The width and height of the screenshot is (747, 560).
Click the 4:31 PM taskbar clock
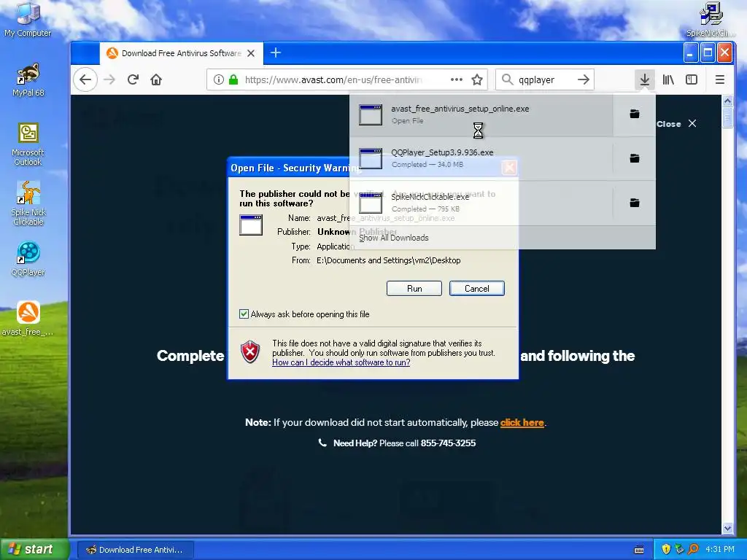click(x=720, y=549)
